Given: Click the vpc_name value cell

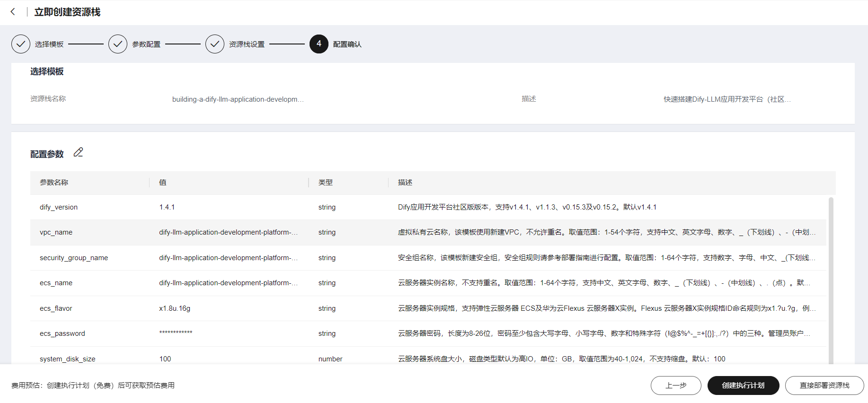Looking at the screenshot, I should (x=229, y=232).
